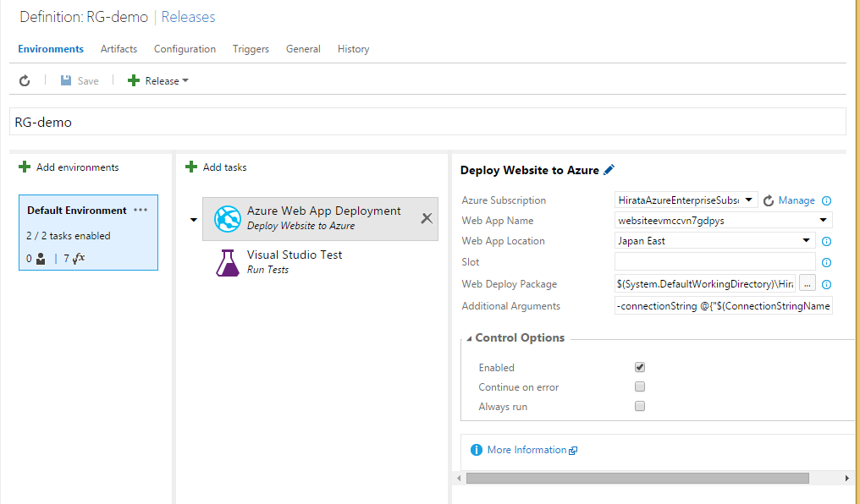860x504 pixels.
Task: Click the Save floppy disk icon
Action: click(x=66, y=80)
